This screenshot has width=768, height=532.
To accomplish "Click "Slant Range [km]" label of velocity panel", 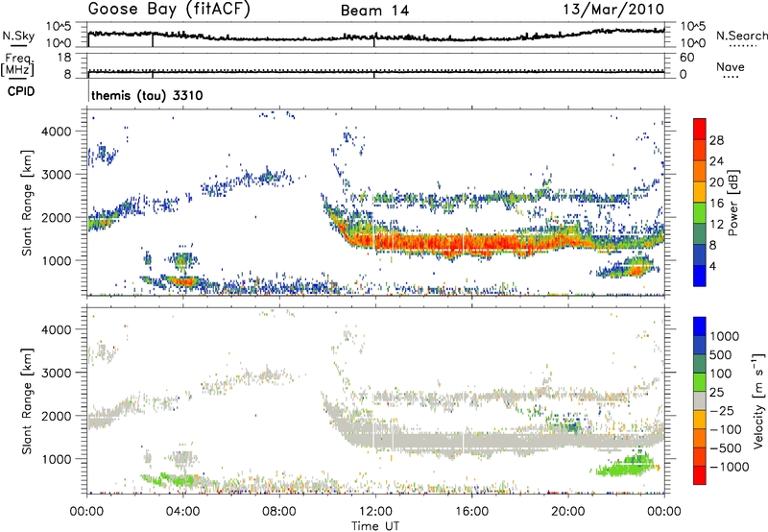I will pos(27,401).
